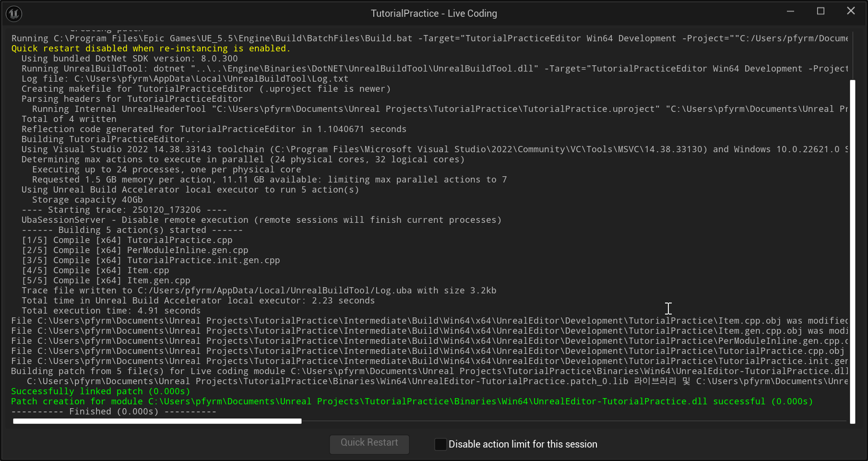Click the 'Total of 4 written' line
Screen dimensions: 868x461
pos(69,119)
